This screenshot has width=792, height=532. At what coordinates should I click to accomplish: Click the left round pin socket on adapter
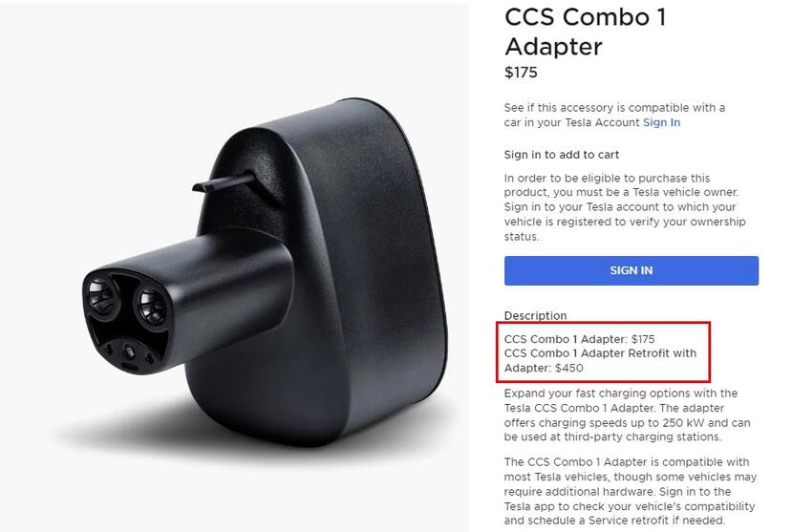(102, 296)
